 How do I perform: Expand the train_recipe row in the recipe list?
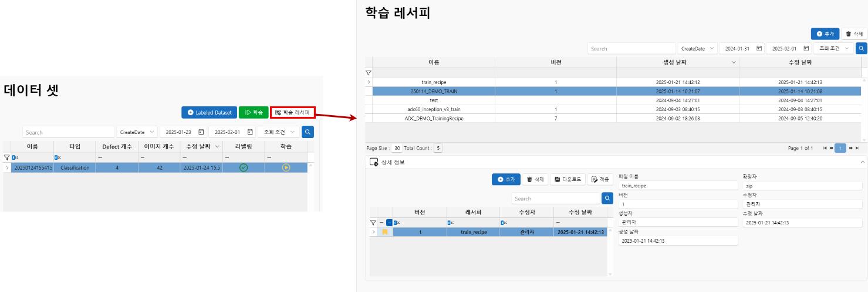point(369,82)
